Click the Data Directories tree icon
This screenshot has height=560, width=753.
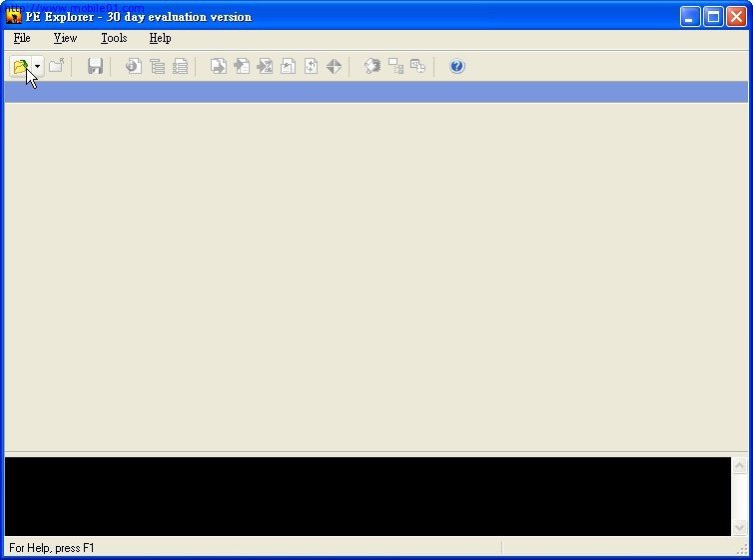[x=157, y=66]
